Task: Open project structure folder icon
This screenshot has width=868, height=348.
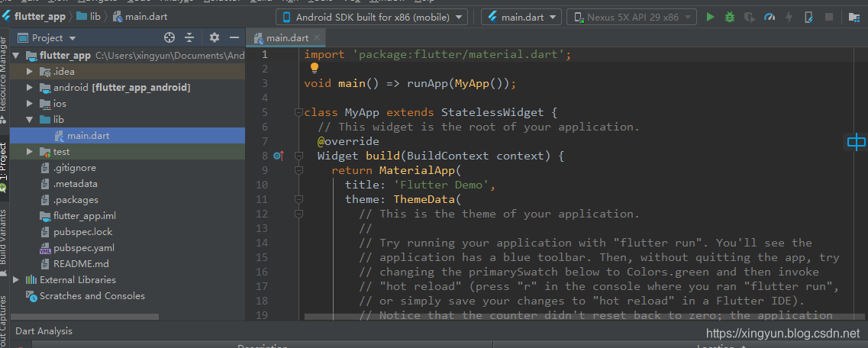Action: coord(854,17)
